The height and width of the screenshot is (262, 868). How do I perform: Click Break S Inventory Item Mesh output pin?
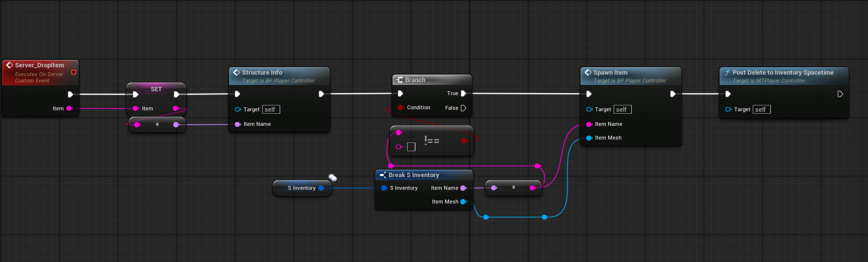tap(463, 202)
